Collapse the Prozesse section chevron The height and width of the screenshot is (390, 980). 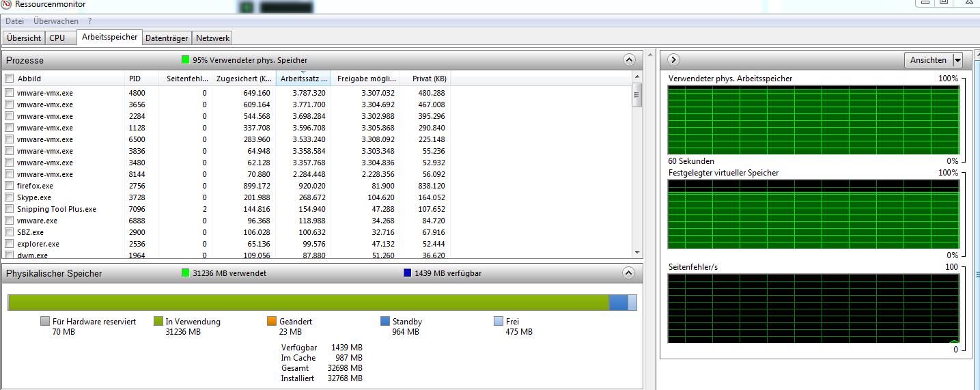click(x=629, y=60)
